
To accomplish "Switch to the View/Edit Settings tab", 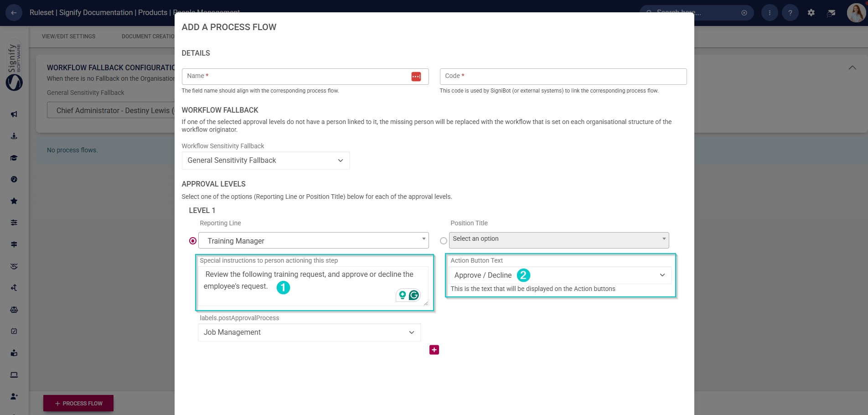I will click(69, 36).
